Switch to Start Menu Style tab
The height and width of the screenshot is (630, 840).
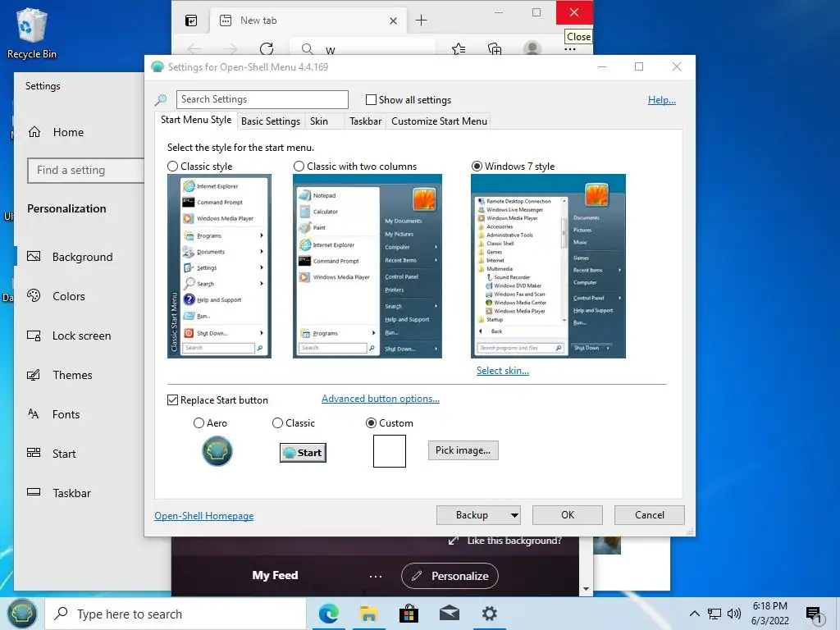click(196, 120)
